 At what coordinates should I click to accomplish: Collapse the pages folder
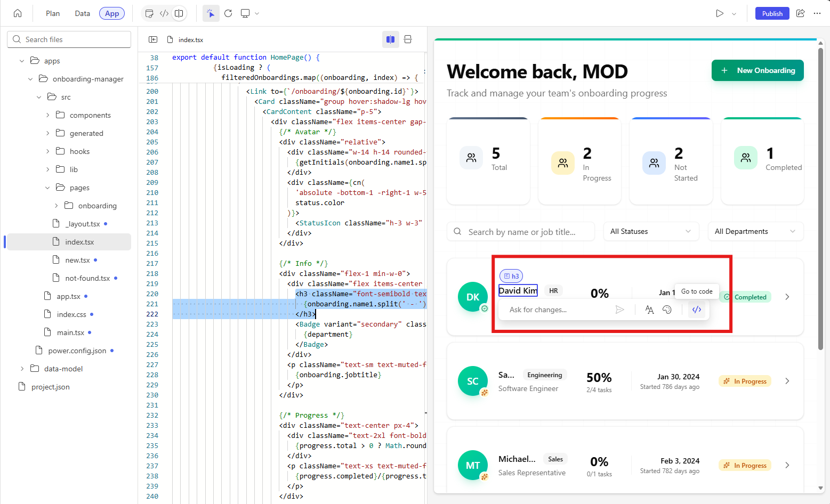click(47, 188)
